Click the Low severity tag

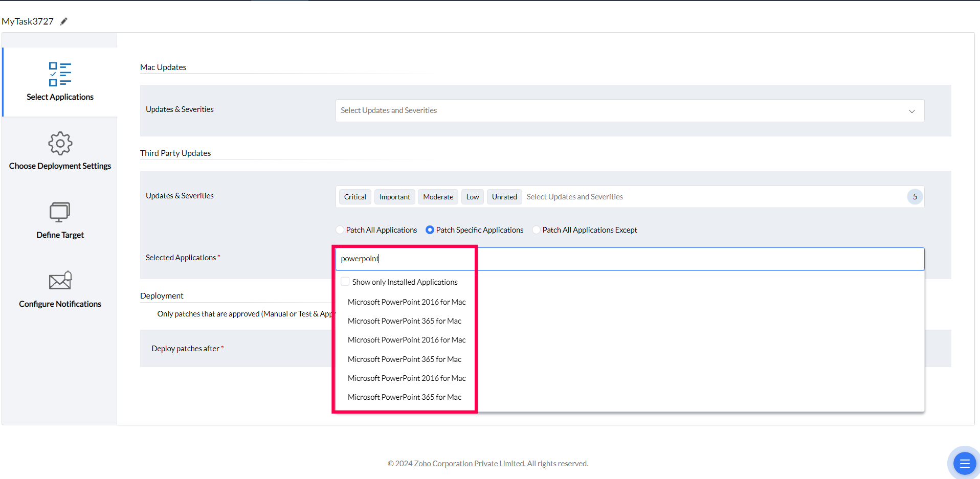click(473, 197)
